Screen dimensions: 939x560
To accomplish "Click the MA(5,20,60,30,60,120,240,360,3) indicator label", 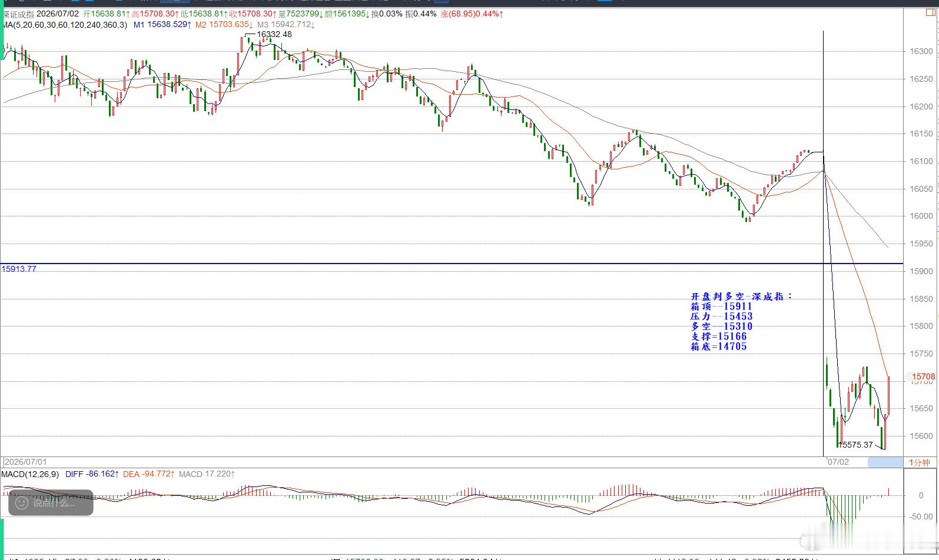I will 64,25.
